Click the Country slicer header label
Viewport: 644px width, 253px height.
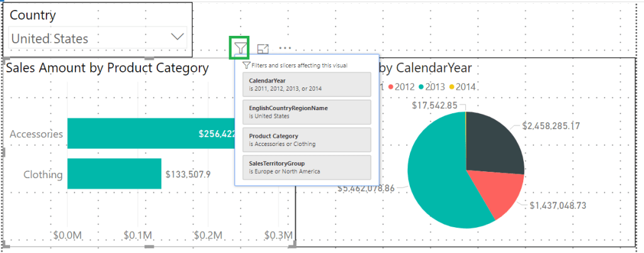coord(33,15)
